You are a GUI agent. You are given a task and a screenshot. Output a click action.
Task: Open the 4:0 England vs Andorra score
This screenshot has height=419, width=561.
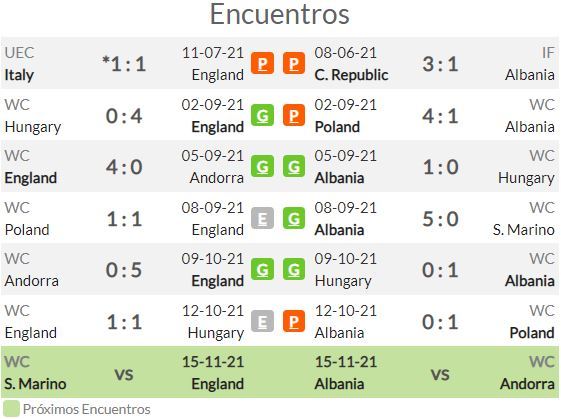tap(124, 167)
